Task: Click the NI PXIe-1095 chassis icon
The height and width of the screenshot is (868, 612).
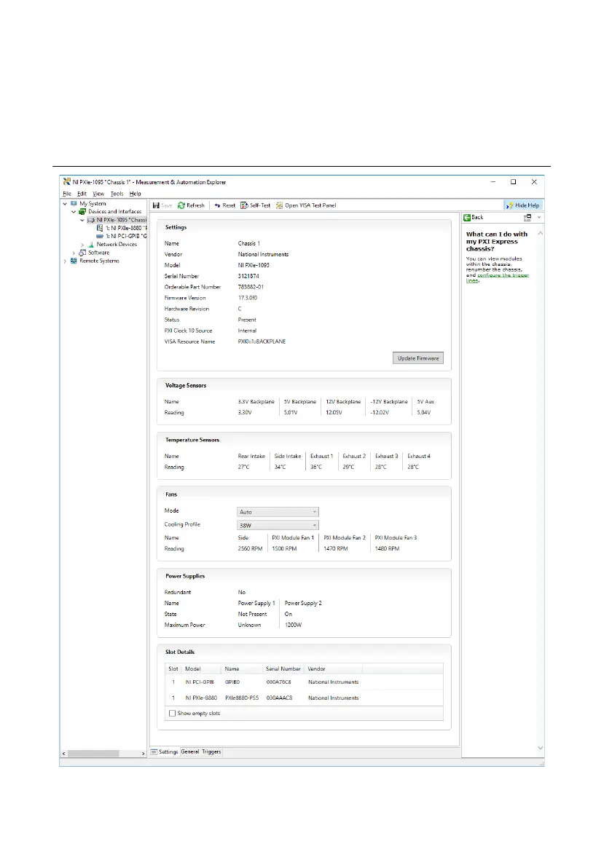Action: (91, 220)
